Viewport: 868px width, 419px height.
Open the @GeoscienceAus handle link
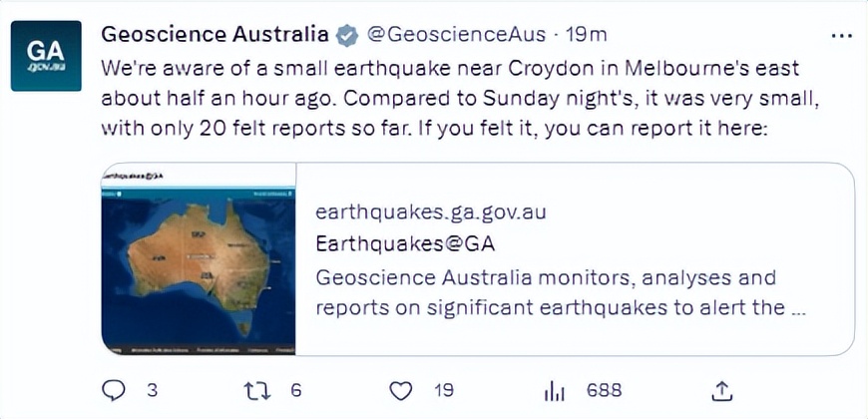(x=456, y=34)
